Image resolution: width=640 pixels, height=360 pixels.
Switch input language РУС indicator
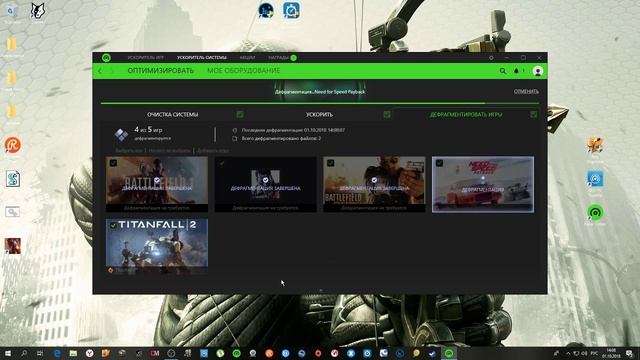pos(594,353)
